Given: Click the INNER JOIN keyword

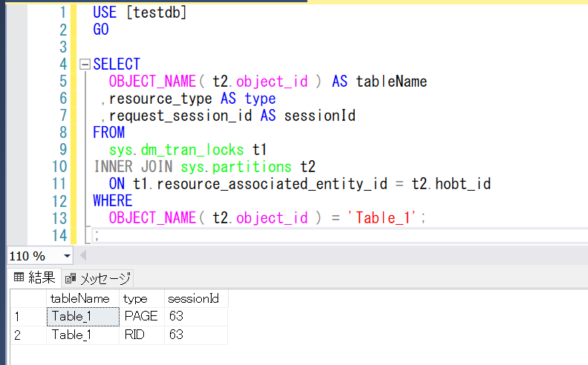Looking at the screenshot, I should pos(133,167).
